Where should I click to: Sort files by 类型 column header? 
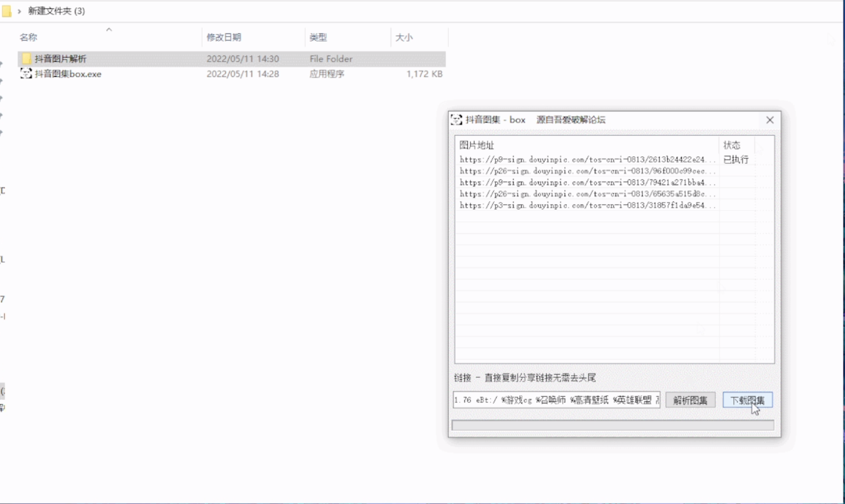point(318,37)
